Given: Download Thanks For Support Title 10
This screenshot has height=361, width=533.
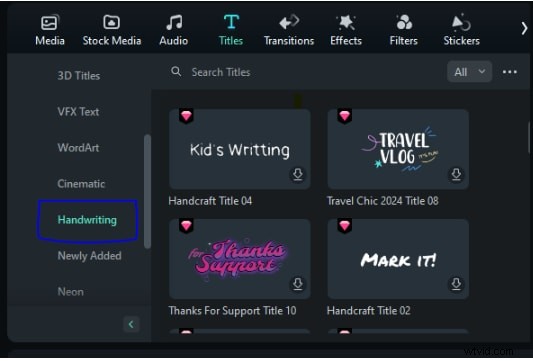Looking at the screenshot, I should 298,284.
